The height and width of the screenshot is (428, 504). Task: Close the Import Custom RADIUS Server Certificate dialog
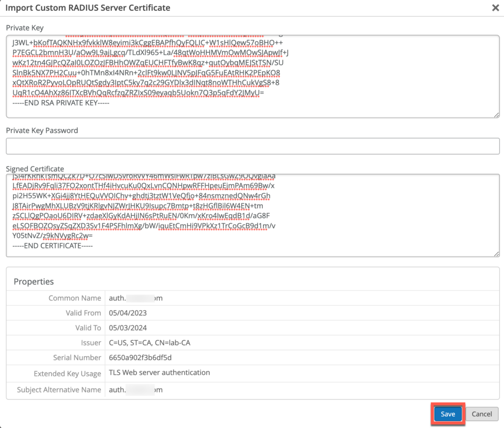pos(496,8)
